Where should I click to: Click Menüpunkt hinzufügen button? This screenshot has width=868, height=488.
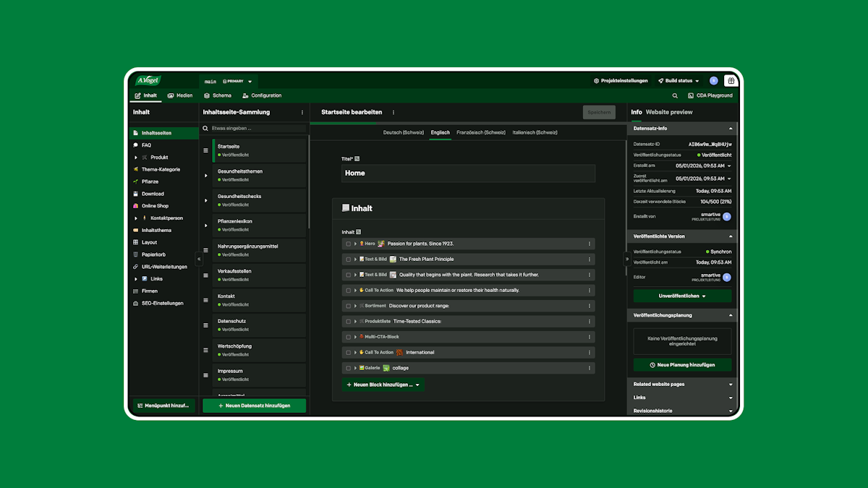coord(163,406)
